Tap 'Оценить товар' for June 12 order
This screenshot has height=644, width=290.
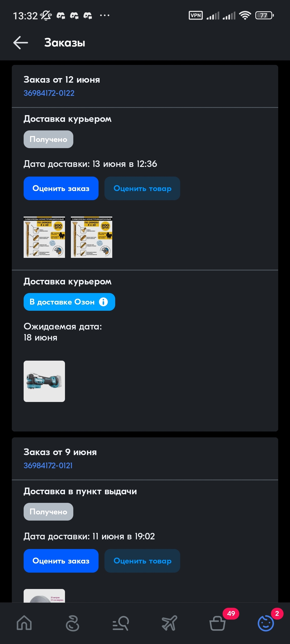point(142,188)
